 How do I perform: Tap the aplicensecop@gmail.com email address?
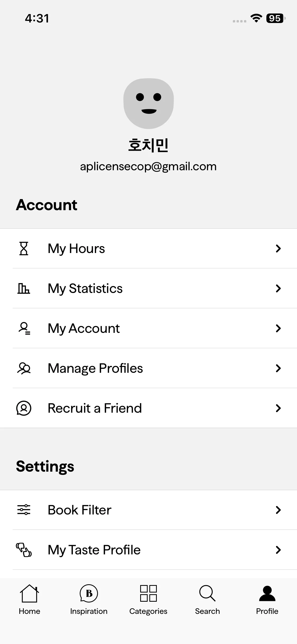148,167
